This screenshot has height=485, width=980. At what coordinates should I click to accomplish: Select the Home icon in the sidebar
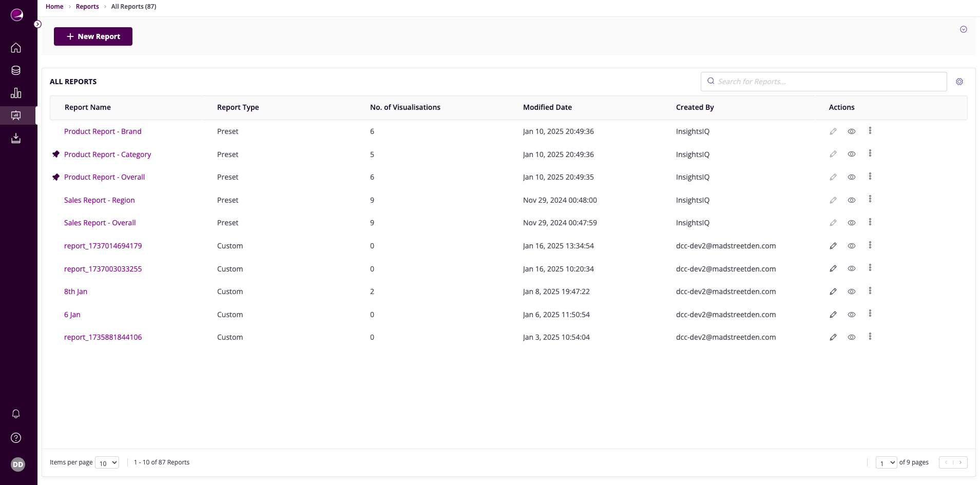(16, 47)
